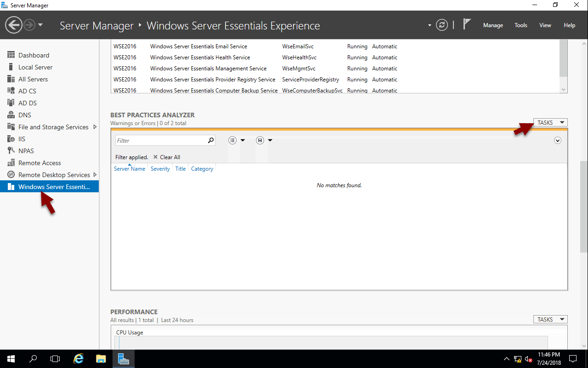Open File and Storage Services
Viewport: 588px width, 368px height.
tap(53, 127)
